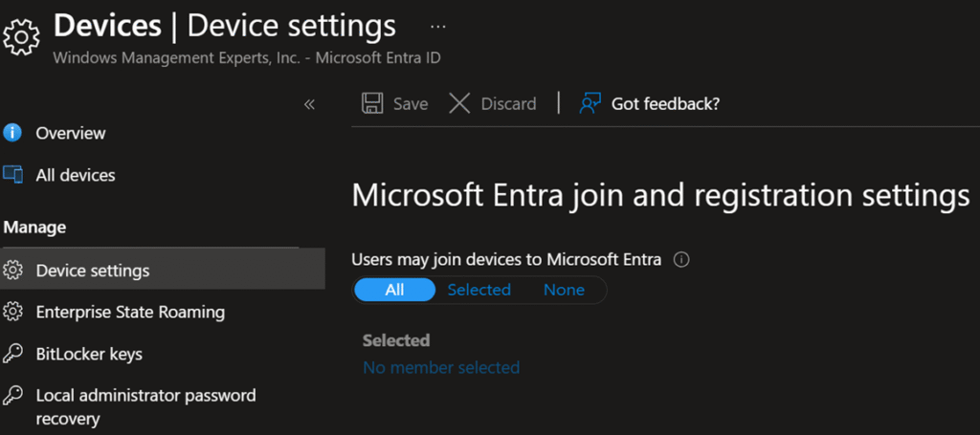Go to the Enterprise State Roaming page

(x=130, y=312)
